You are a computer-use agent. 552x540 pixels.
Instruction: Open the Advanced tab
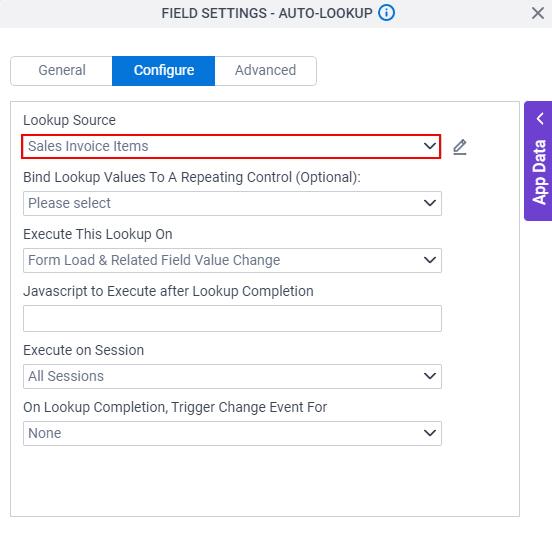(265, 70)
